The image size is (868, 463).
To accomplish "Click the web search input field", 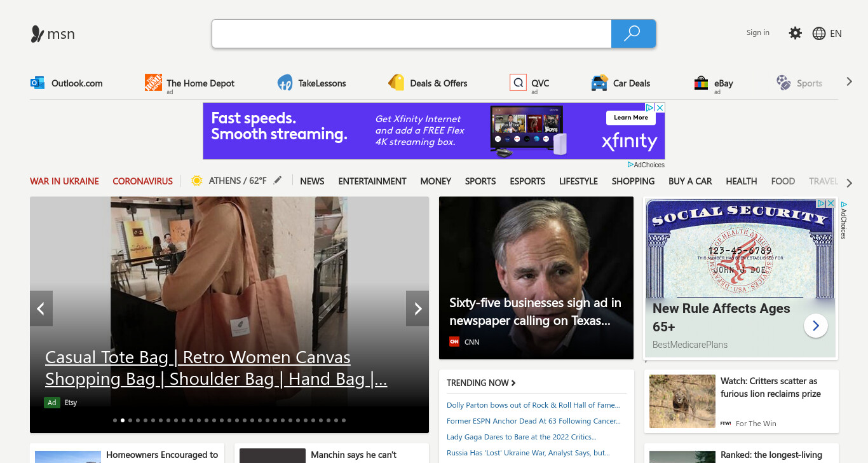I will coord(412,34).
